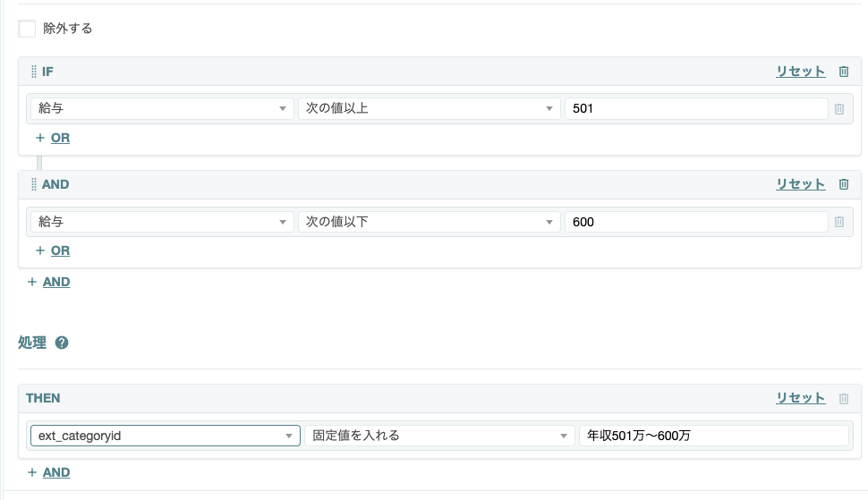Screen dimensions: 868x500
Task: Add OR condition in the IF block
Action: pyautogui.click(x=60, y=138)
